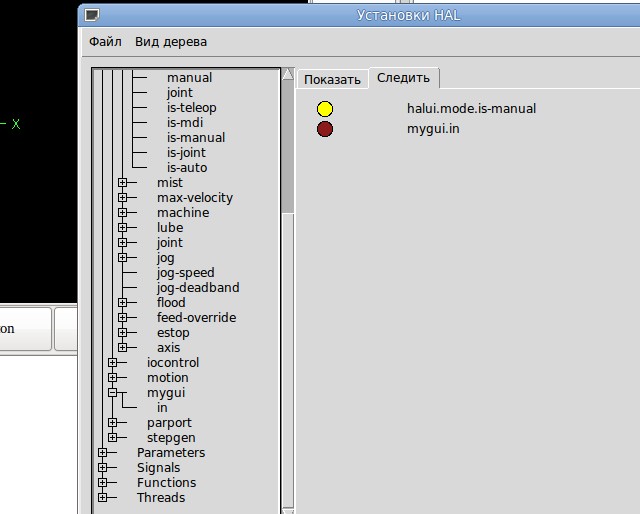
Task: Expand the flood tree node
Action: tap(122, 303)
